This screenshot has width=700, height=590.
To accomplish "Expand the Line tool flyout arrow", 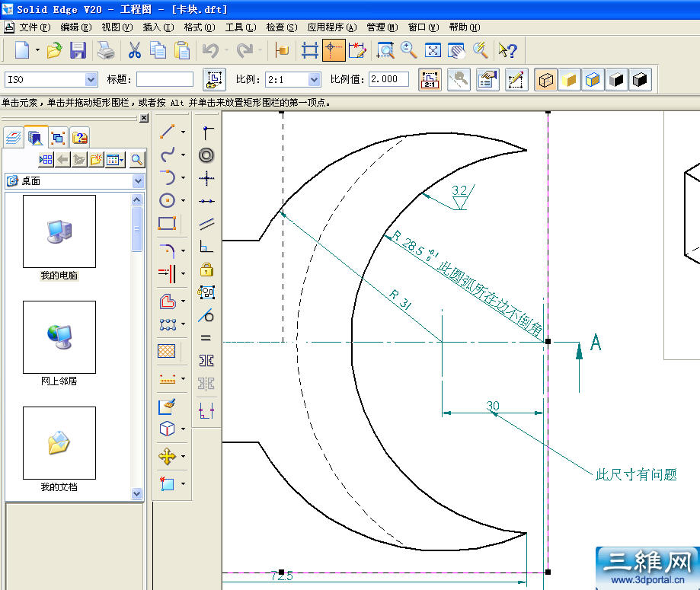I will click(183, 132).
